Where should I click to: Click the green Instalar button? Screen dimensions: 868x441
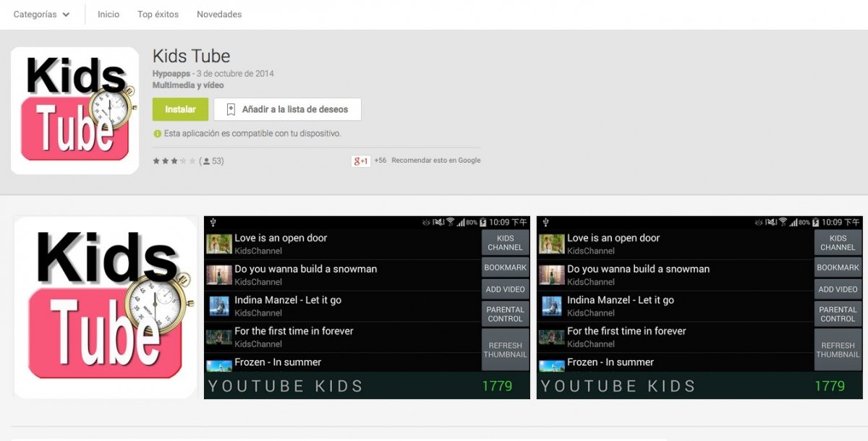point(180,110)
